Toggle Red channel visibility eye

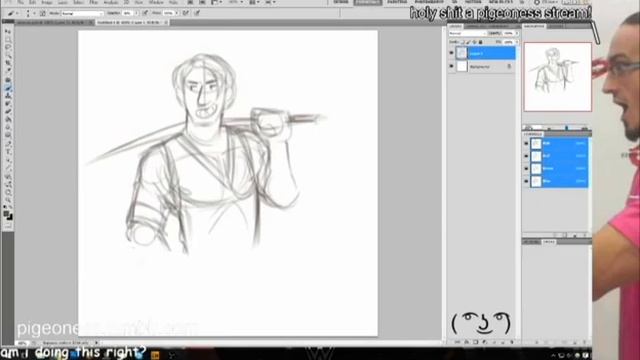pyautogui.click(x=526, y=156)
